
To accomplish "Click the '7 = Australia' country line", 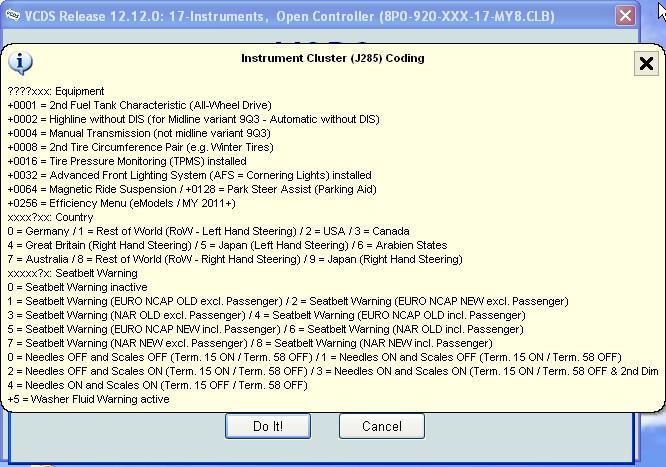I will (235, 260).
